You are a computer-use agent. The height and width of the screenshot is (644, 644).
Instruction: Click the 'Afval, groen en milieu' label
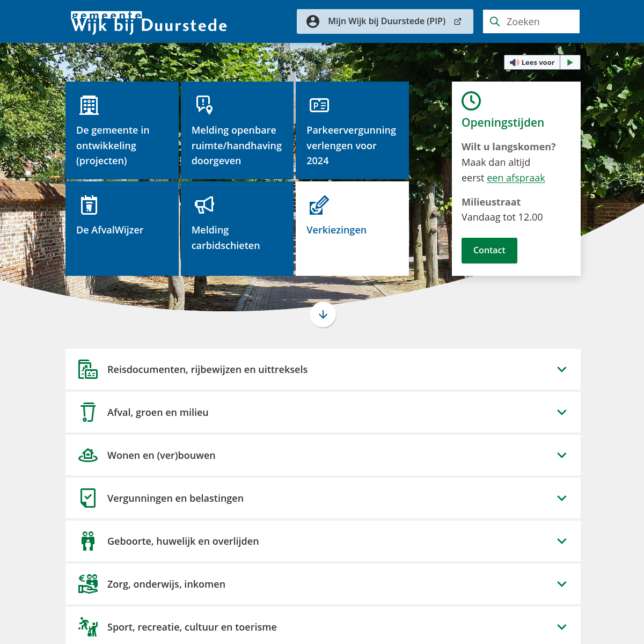[158, 412]
